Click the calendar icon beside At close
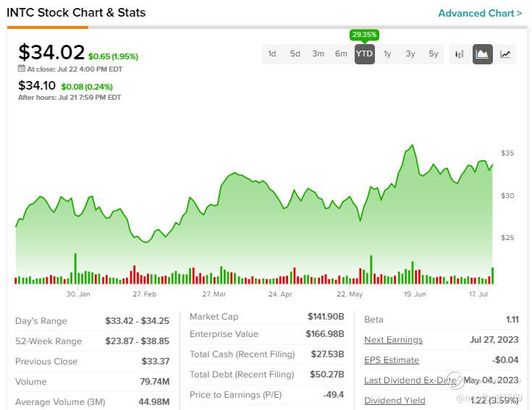The width and height of the screenshot is (532, 410). [22, 69]
